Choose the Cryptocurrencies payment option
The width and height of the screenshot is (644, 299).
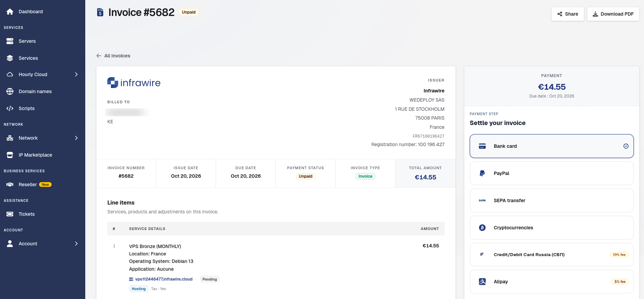[552, 228]
